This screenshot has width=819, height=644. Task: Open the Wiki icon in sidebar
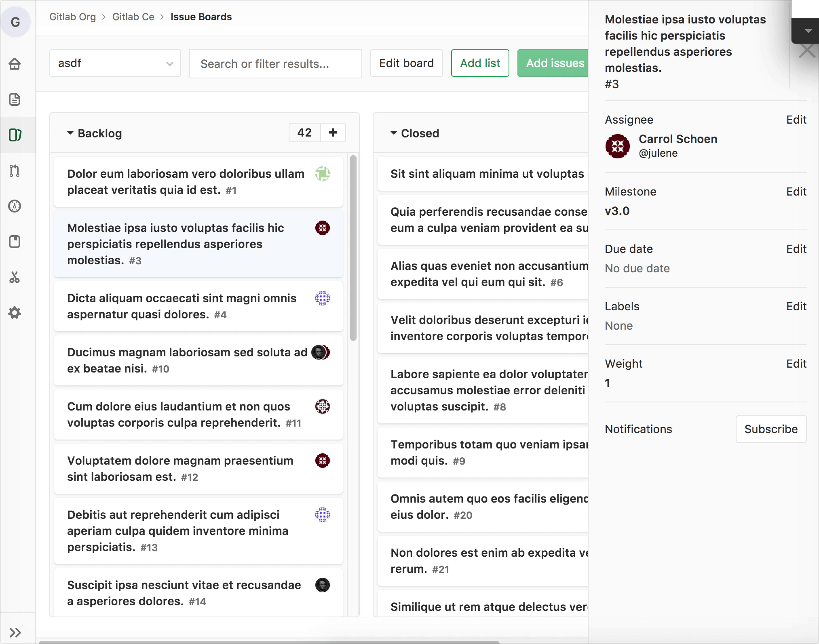(x=15, y=242)
